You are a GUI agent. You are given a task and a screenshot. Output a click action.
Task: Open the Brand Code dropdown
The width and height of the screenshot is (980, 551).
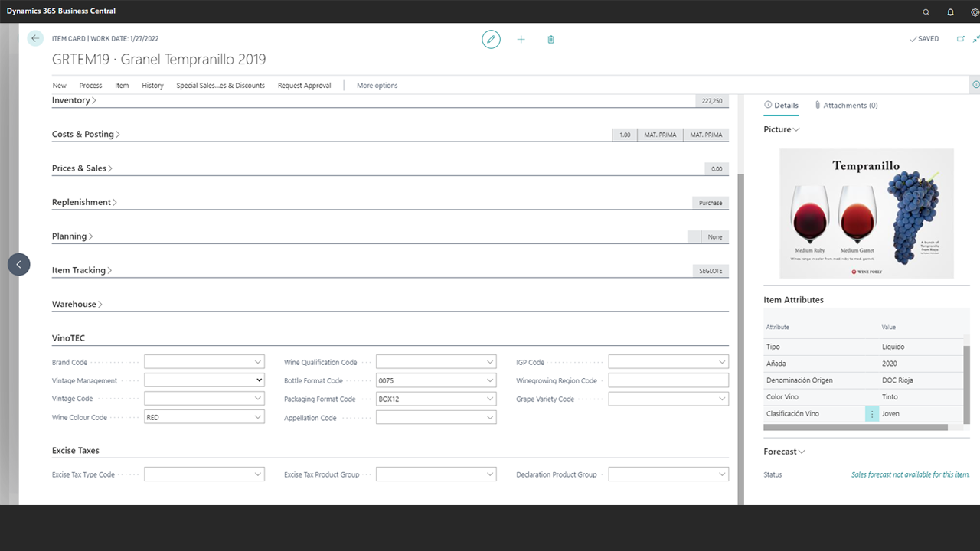[x=257, y=362]
